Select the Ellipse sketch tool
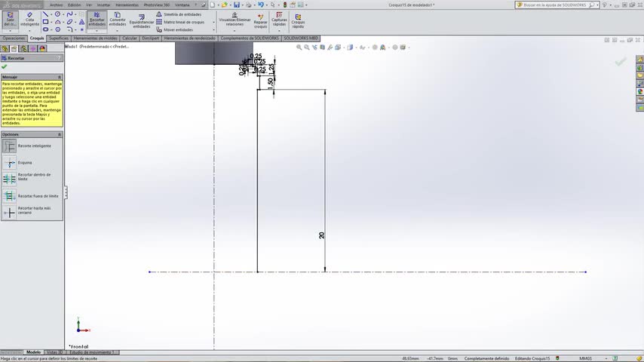Image resolution: width=644 pixels, height=362 pixels. pyautogui.click(x=70, y=22)
